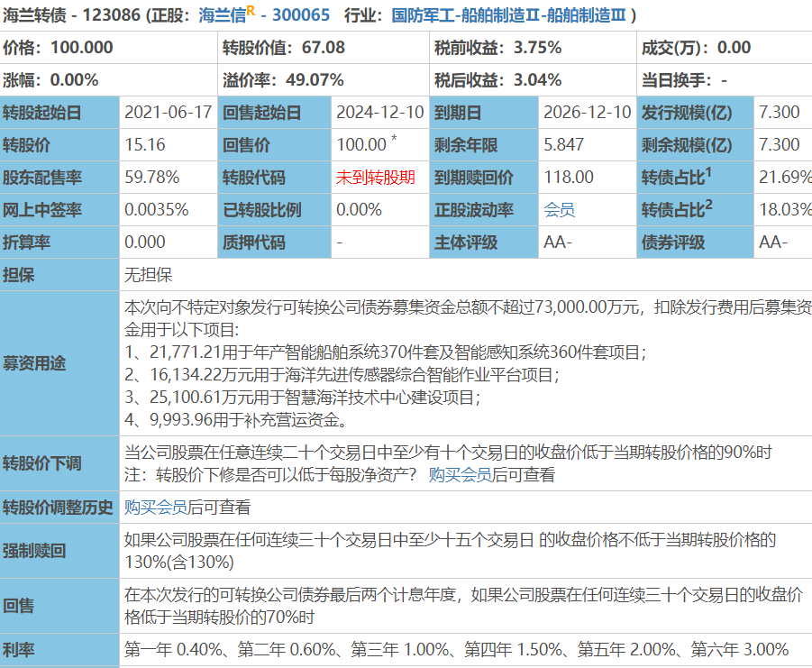Click the 溢价率: 49.07% cell

pyautogui.click(x=324, y=80)
